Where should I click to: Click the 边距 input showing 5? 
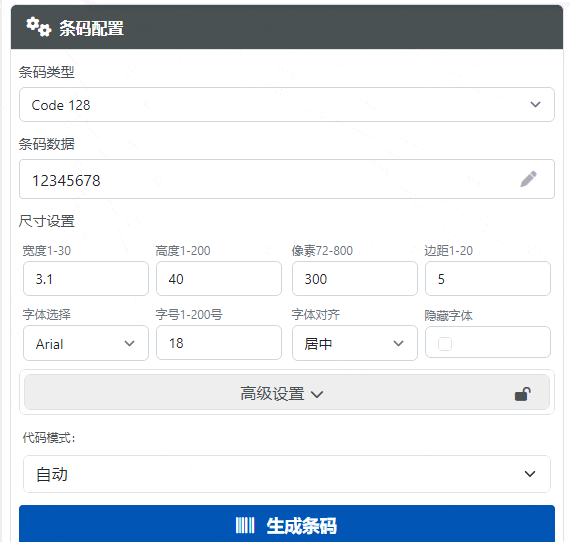point(488,279)
